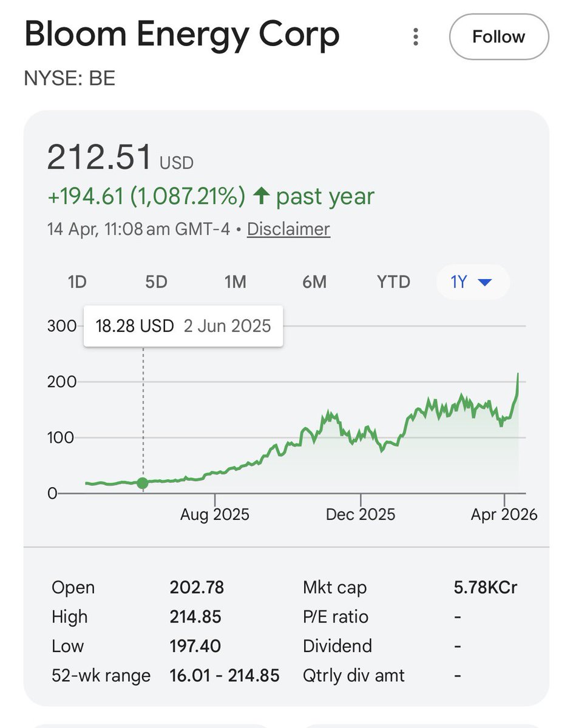573x728 pixels.
Task: Click the P/E ratio label
Action: (x=336, y=617)
